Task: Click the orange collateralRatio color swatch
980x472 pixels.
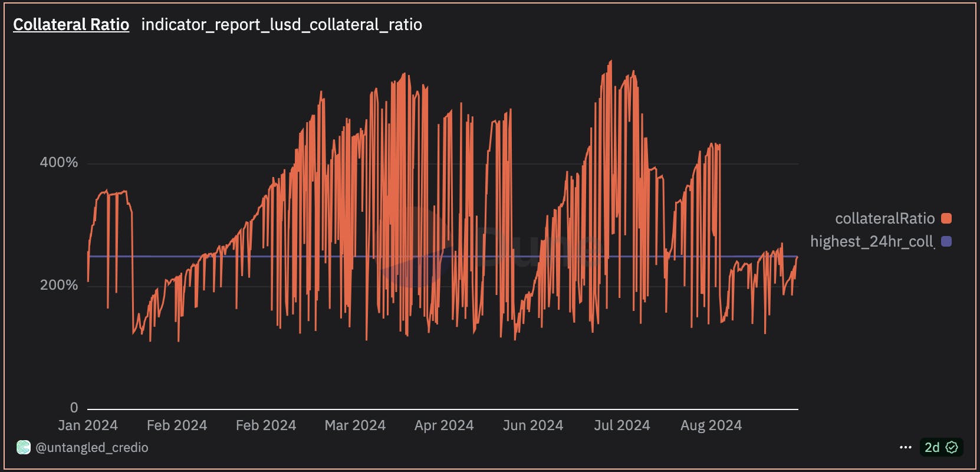Action: click(x=946, y=218)
